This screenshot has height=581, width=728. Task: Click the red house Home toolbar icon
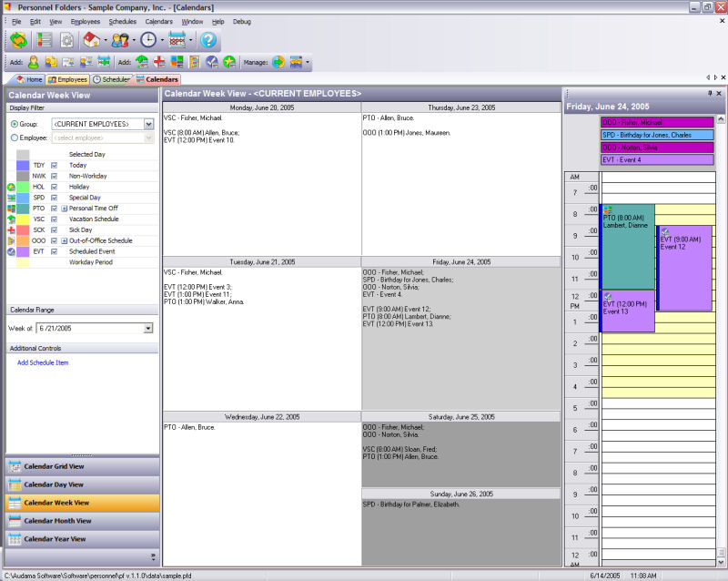pyautogui.click(x=91, y=40)
